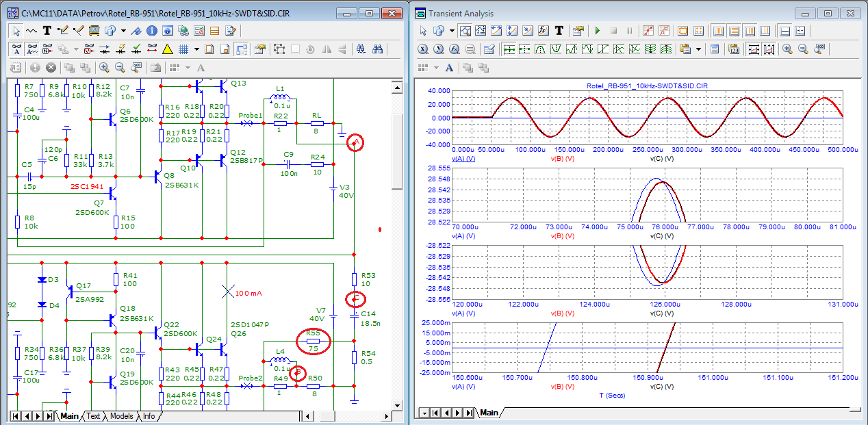Click the Properties icon in Transient Analysis toolbar

578,30
